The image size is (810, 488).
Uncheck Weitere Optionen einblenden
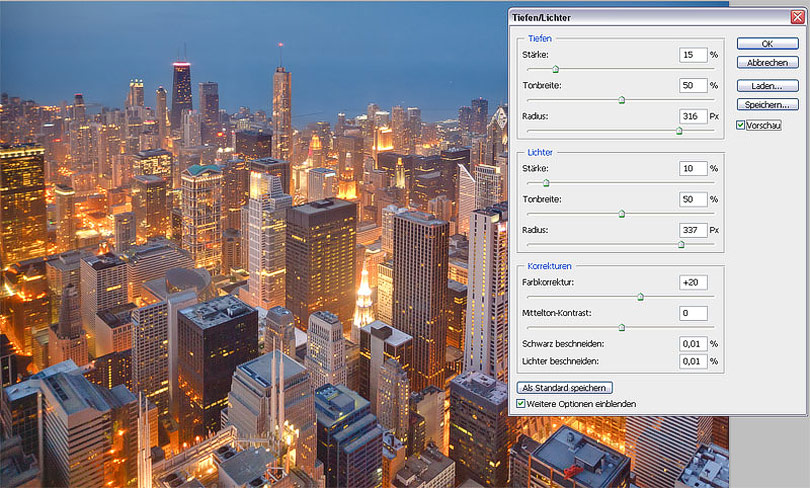click(x=521, y=404)
